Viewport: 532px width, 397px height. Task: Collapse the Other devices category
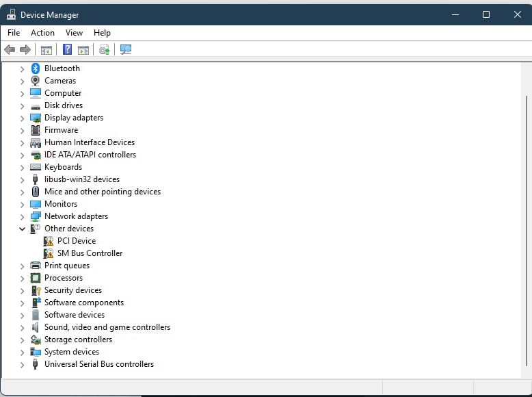22,229
